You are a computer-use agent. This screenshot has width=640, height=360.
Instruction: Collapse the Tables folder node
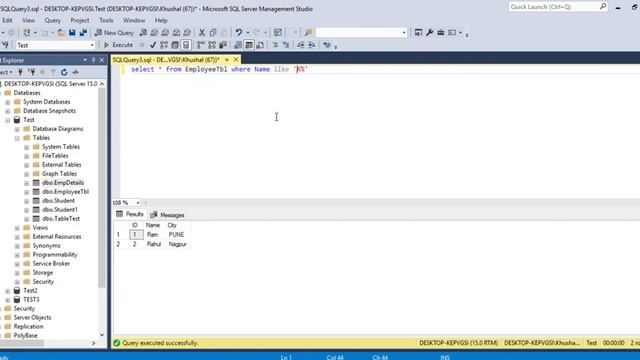pyautogui.click(x=17, y=138)
